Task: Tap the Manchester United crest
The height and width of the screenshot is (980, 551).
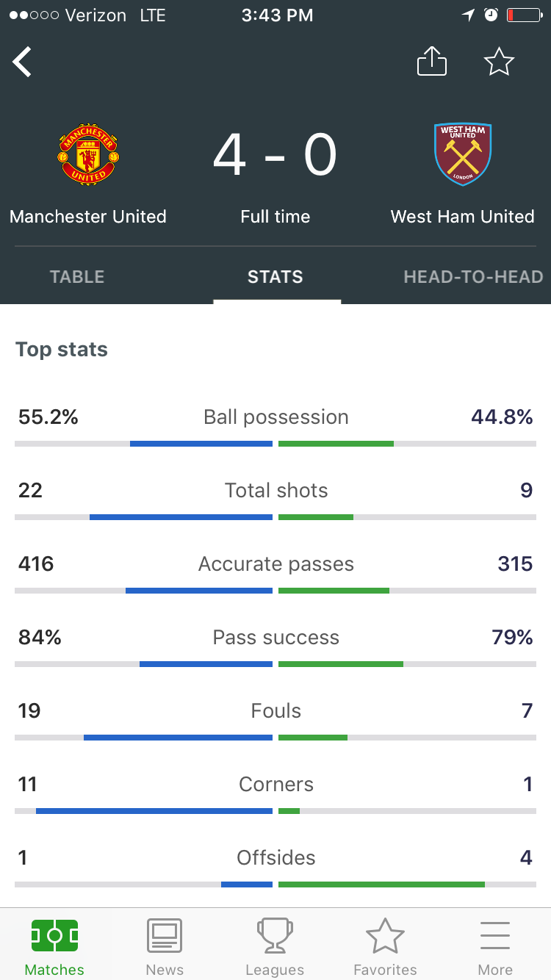Action: 88,154
